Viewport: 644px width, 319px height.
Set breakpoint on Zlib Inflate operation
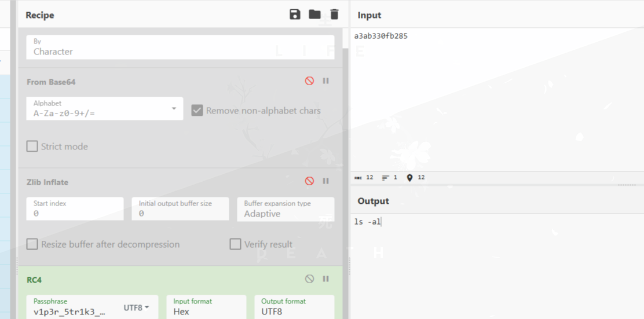click(x=326, y=181)
